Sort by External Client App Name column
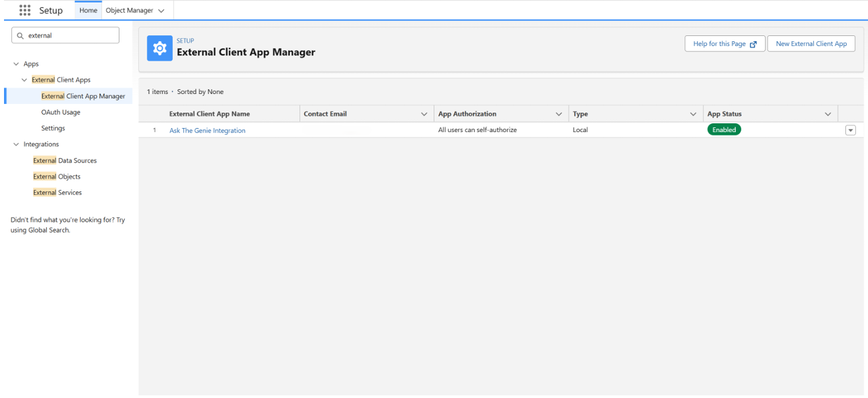The height and width of the screenshot is (398, 868). point(209,114)
